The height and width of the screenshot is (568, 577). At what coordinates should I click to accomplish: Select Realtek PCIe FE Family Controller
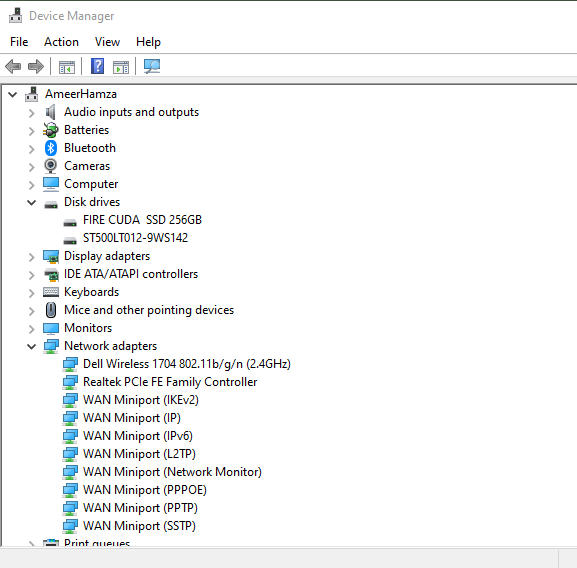170,382
